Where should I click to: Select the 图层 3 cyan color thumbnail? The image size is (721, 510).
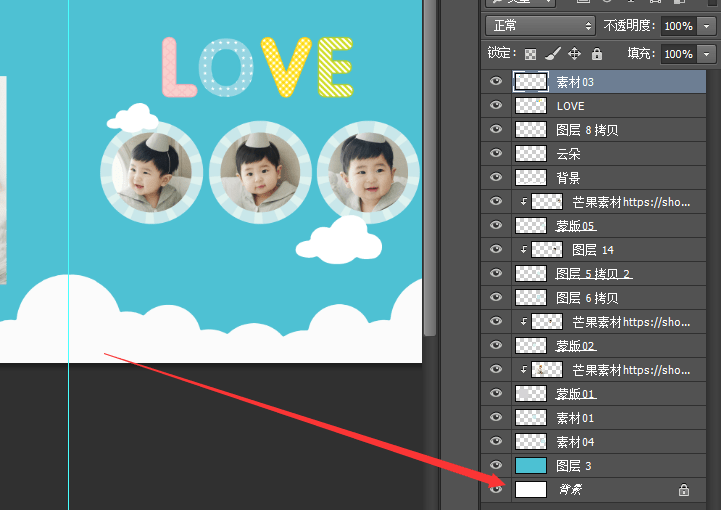click(531, 465)
